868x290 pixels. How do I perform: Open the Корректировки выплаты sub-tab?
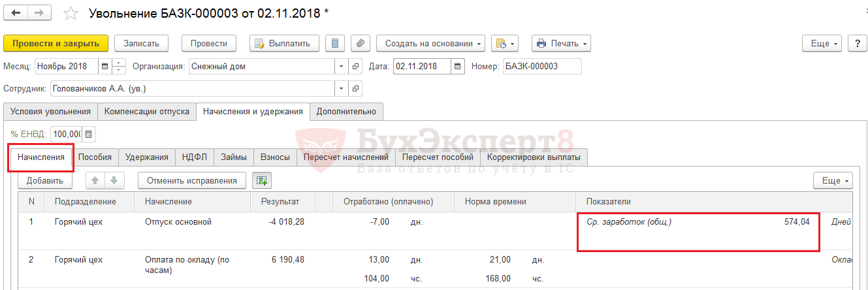[534, 157]
